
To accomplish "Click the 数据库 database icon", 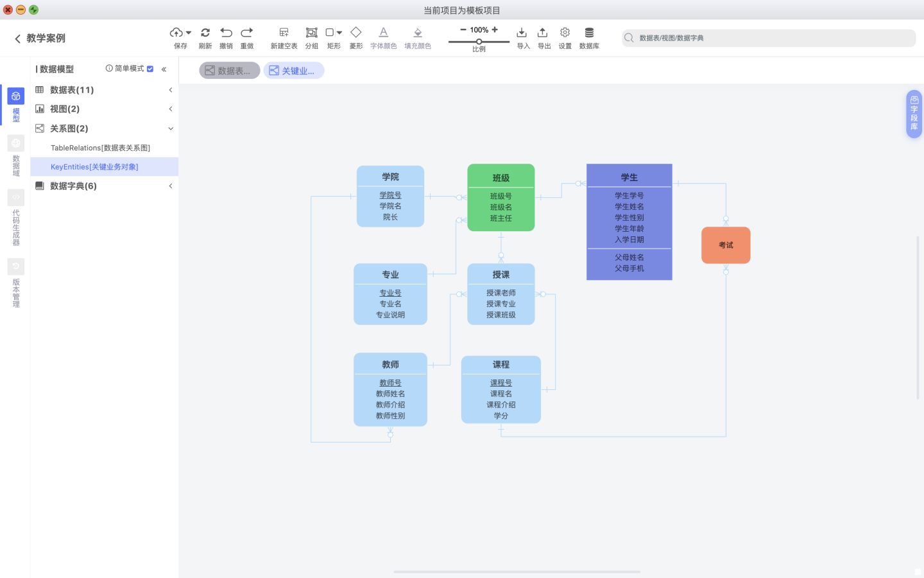I will pyautogui.click(x=588, y=32).
